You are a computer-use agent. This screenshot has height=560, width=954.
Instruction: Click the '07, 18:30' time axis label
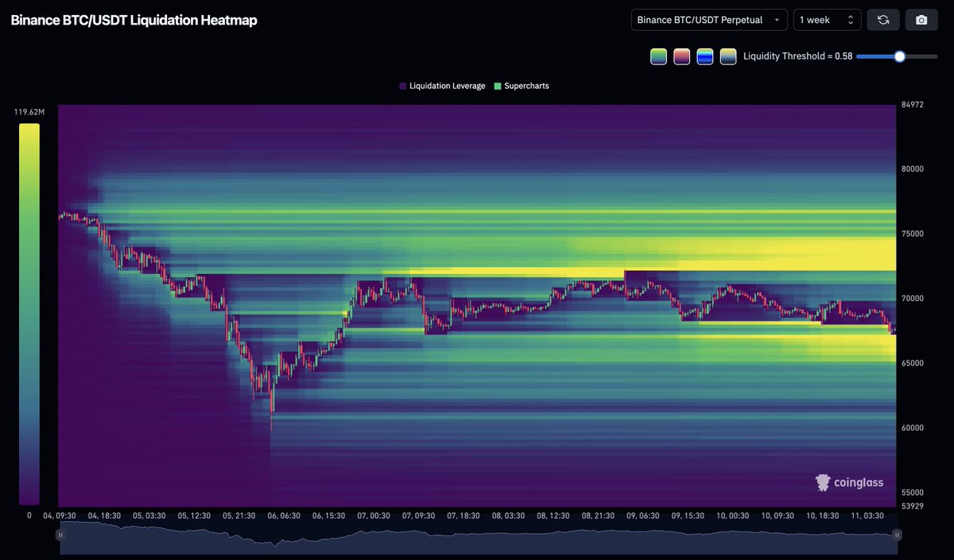pyautogui.click(x=463, y=516)
